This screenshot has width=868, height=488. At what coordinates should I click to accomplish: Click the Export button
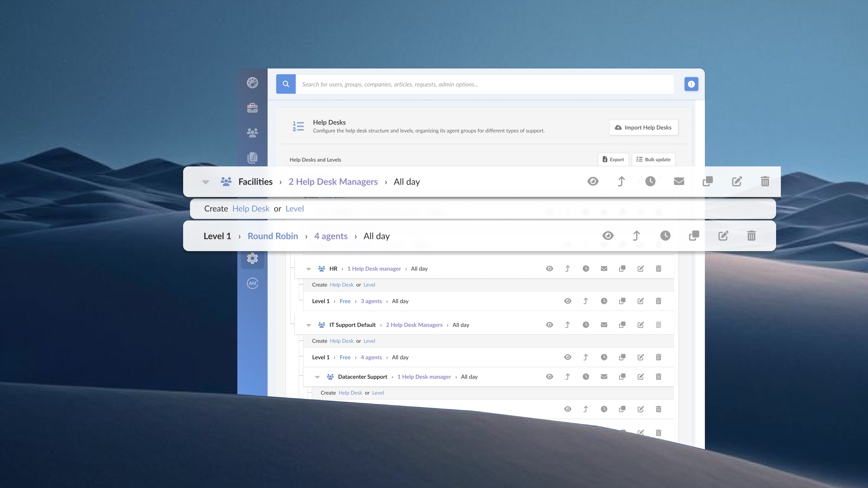click(613, 159)
